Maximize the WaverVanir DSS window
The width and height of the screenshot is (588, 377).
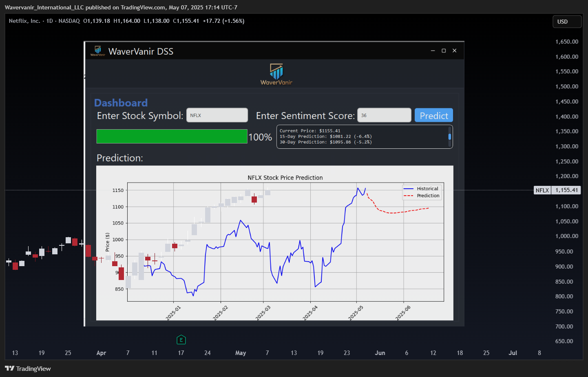coord(444,51)
